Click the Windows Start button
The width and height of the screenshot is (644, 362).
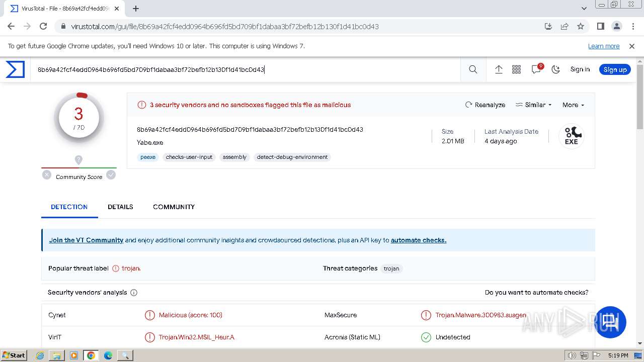pos(14,355)
